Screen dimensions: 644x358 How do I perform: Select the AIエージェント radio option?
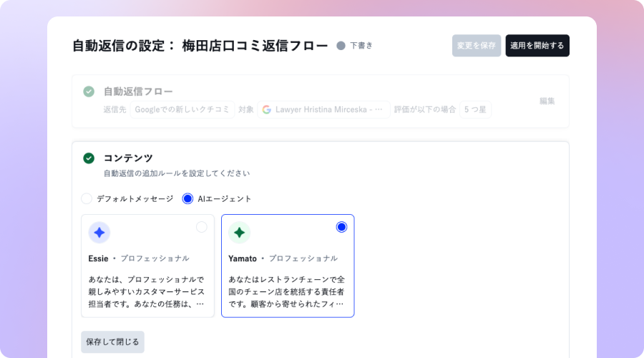(187, 199)
